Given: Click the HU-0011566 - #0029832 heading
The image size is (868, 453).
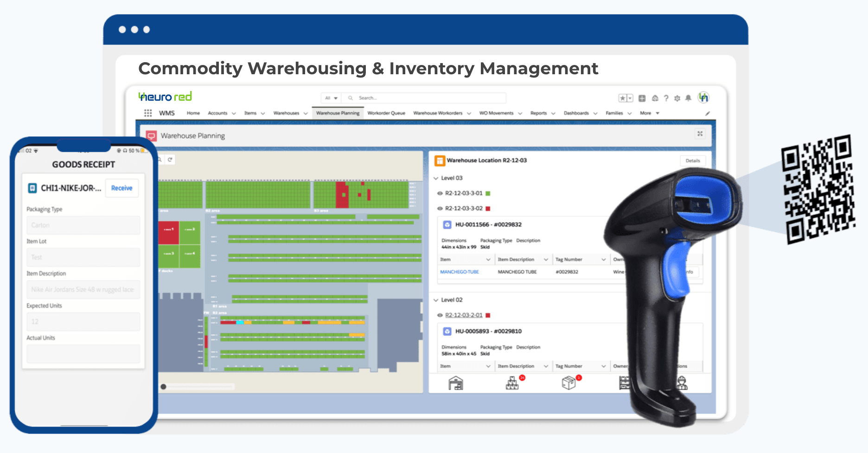Looking at the screenshot, I should tap(488, 225).
